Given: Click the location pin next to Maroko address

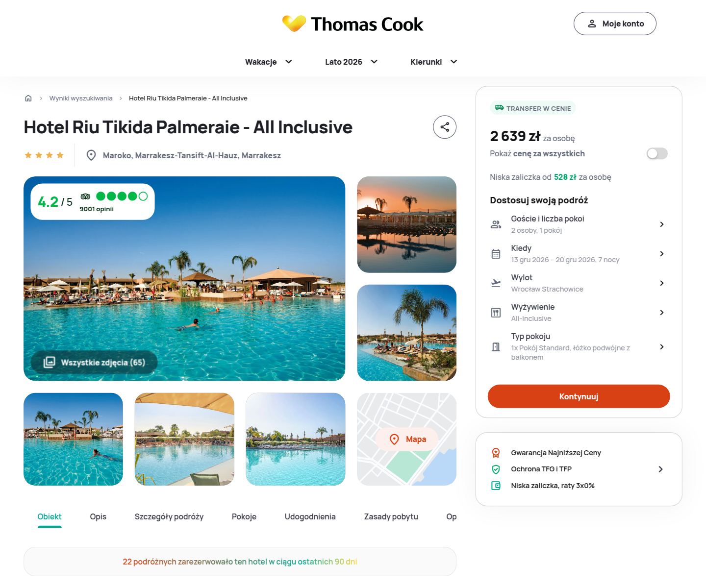Looking at the screenshot, I should pos(91,155).
